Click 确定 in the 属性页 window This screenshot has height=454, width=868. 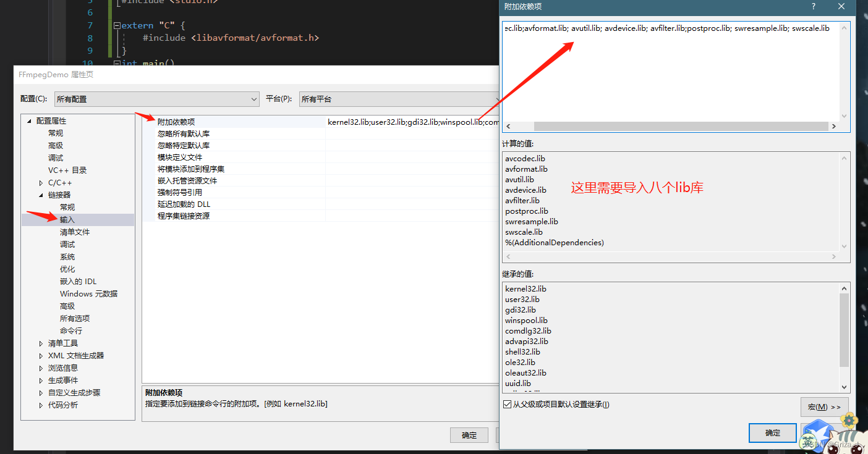point(469,435)
